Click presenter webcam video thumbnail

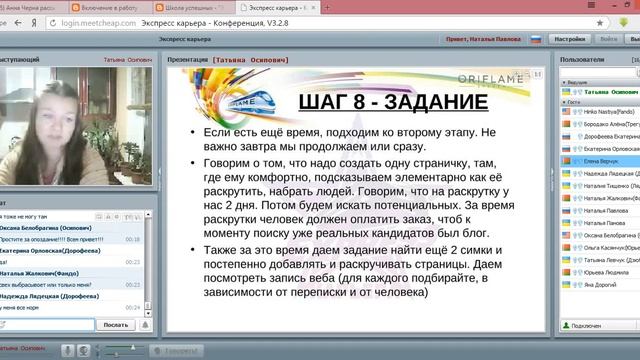click(76, 126)
